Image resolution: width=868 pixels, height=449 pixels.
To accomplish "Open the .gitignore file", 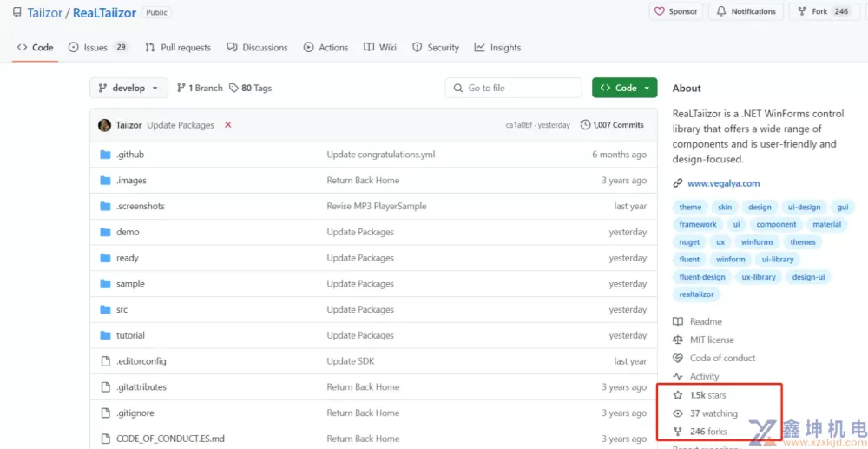I will coord(135,413).
